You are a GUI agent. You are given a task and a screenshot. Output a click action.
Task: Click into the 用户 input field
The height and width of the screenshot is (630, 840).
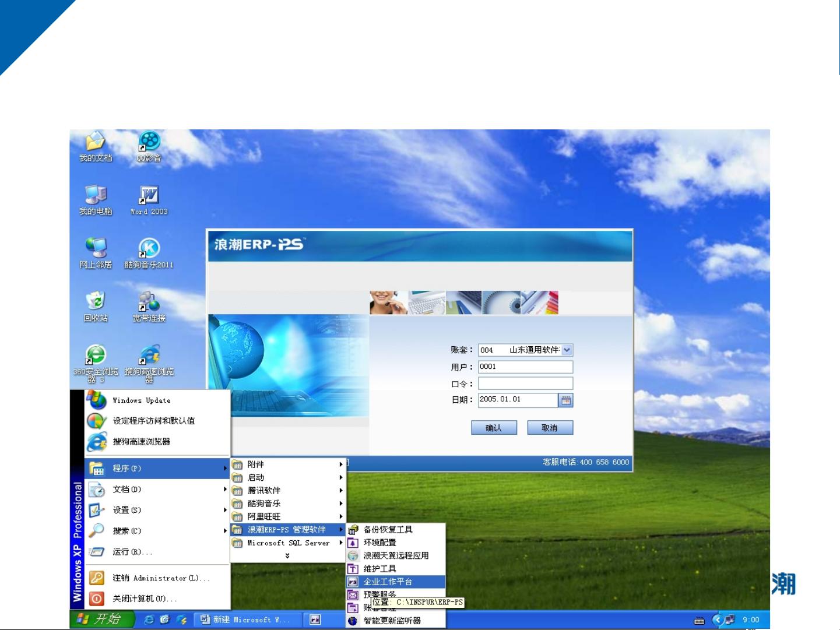pyautogui.click(x=525, y=367)
